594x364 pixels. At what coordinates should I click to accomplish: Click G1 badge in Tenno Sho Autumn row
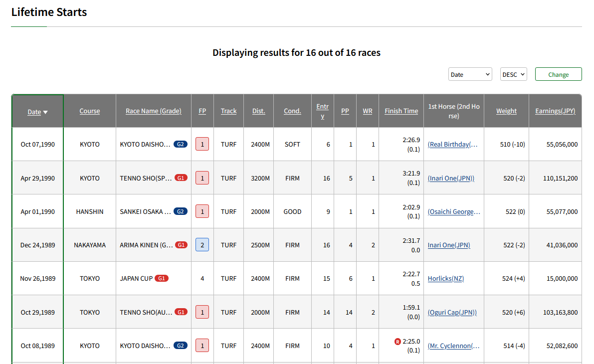[181, 312]
